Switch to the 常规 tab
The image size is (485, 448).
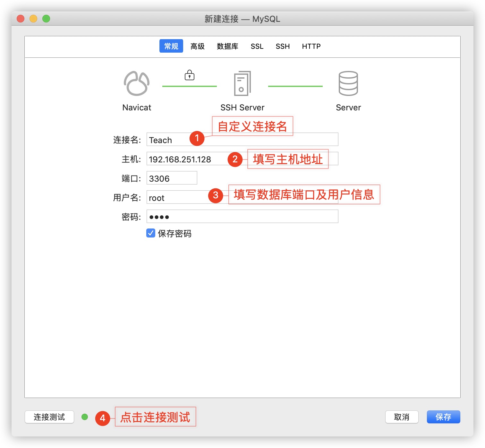pos(171,46)
